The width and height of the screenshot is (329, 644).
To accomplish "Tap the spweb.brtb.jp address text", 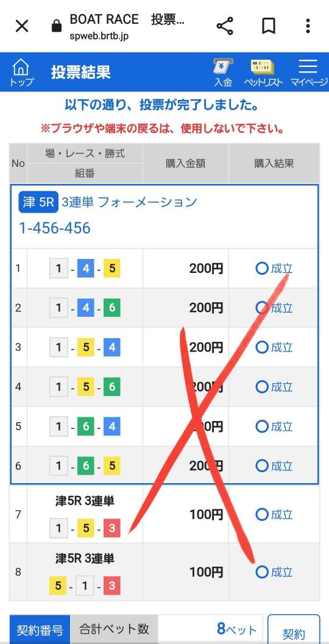I will click(99, 36).
